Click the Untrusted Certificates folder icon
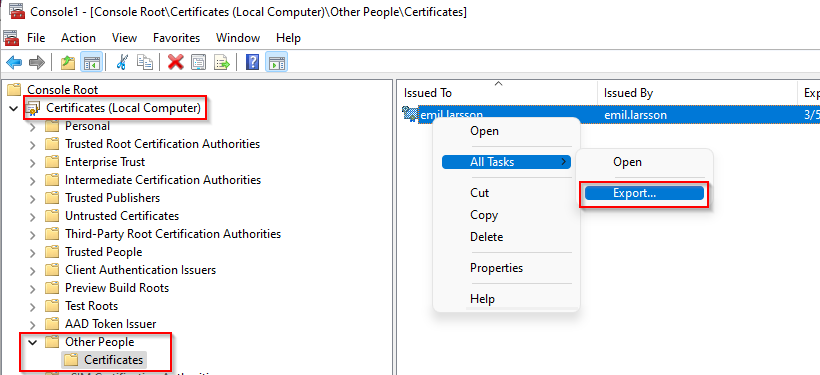 coord(52,215)
